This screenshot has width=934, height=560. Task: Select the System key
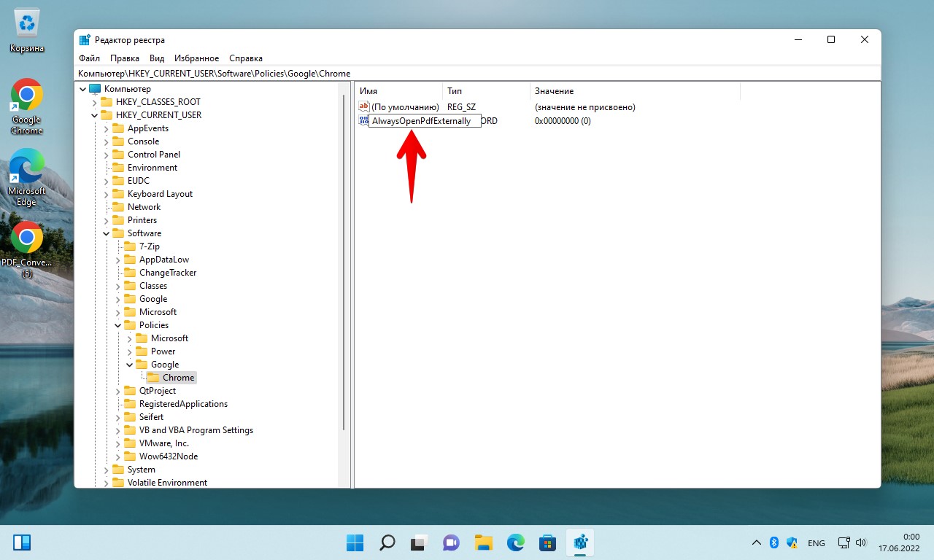click(141, 470)
